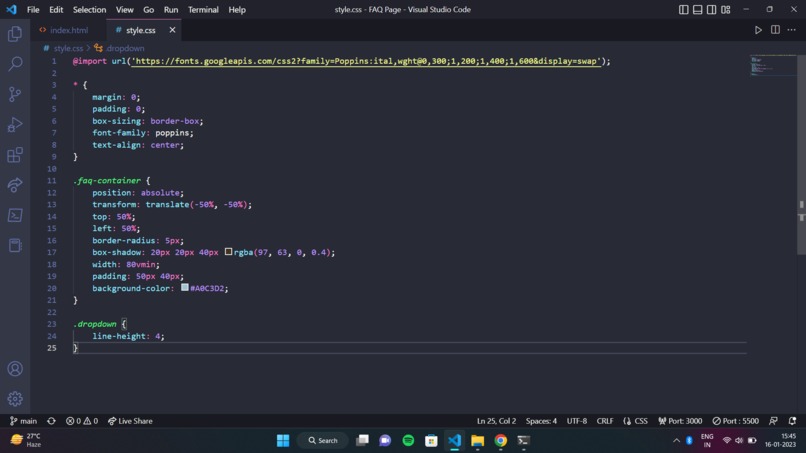Change indentation via Spaces: 4
The width and height of the screenshot is (806, 453).
[x=541, y=421]
